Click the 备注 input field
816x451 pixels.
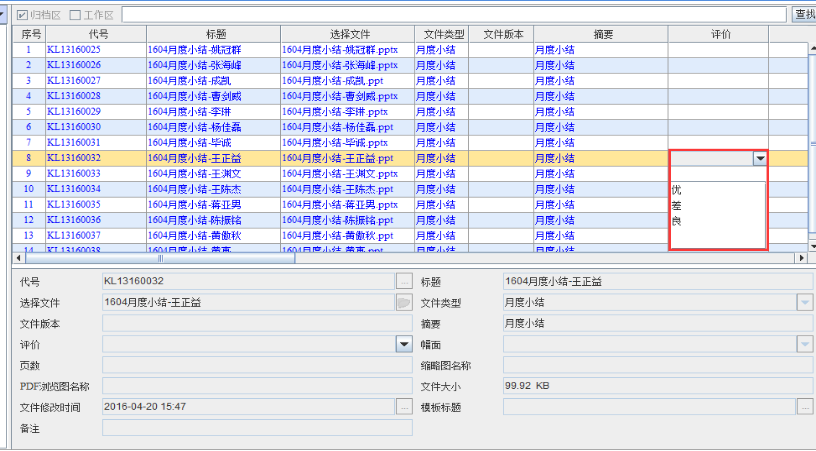pyautogui.click(x=257, y=428)
